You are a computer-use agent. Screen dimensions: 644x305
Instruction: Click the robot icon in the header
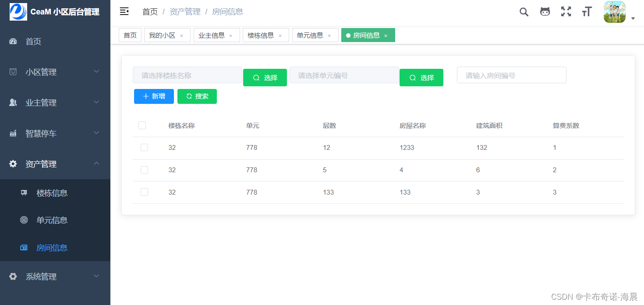point(545,12)
